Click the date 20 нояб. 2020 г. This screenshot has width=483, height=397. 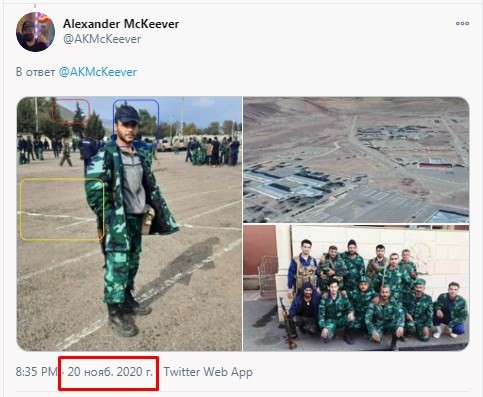click(110, 372)
